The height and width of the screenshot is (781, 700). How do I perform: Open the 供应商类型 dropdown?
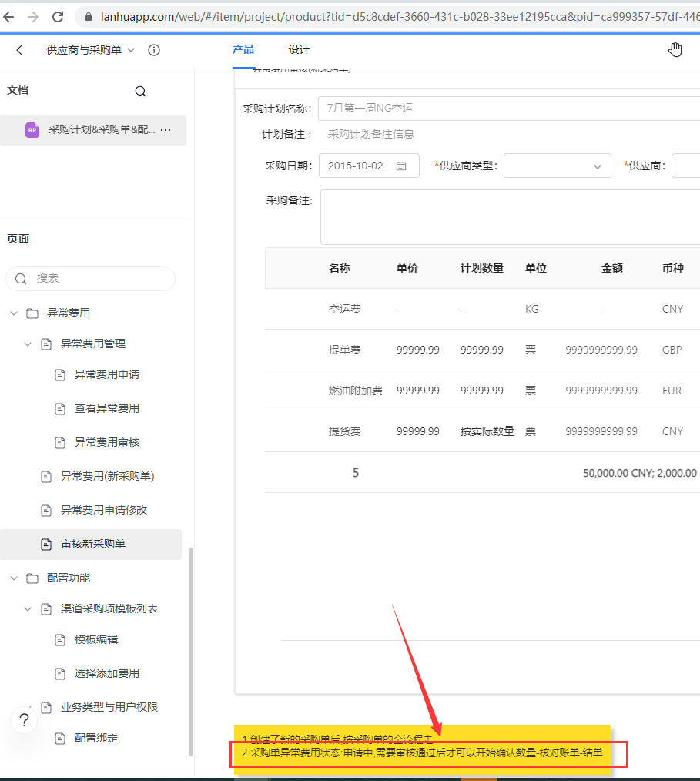(x=557, y=166)
